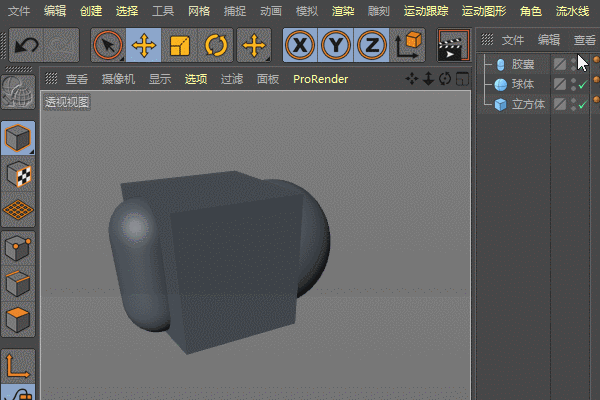Screen dimensions: 600x400
Task: Open the 创建 menu
Action: pos(91,11)
